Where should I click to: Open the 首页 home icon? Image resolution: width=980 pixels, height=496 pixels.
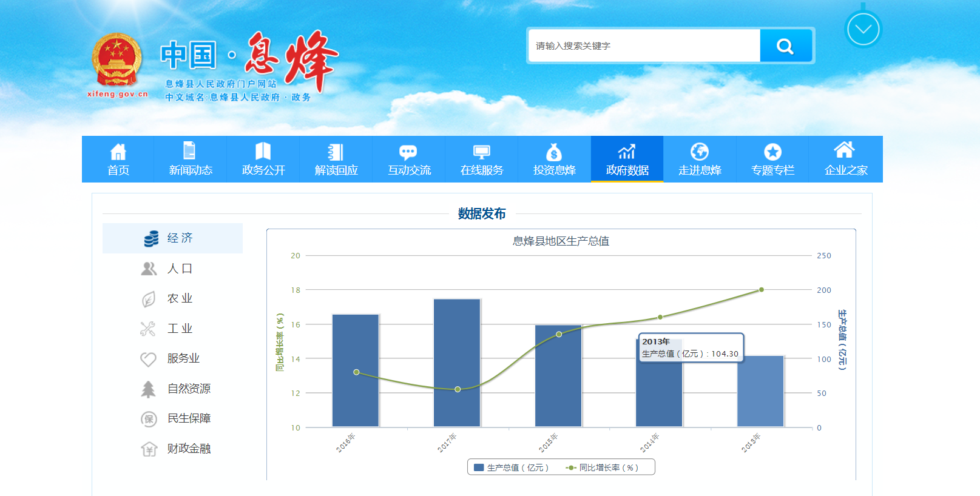coord(118,152)
